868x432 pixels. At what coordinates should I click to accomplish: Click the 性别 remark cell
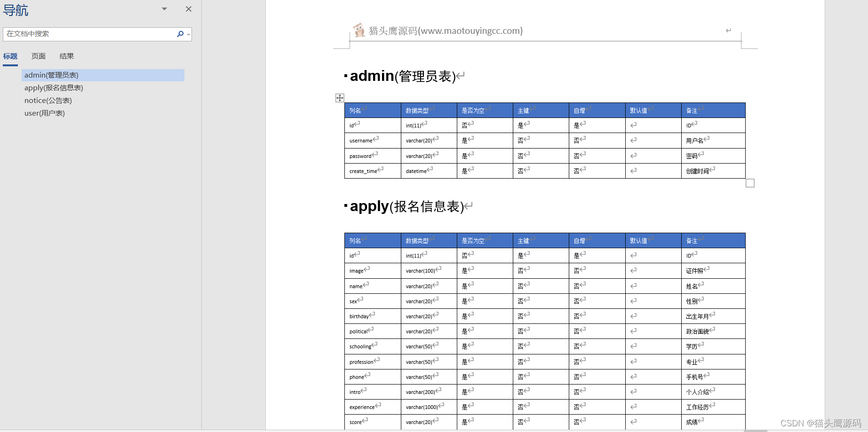click(x=713, y=301)
